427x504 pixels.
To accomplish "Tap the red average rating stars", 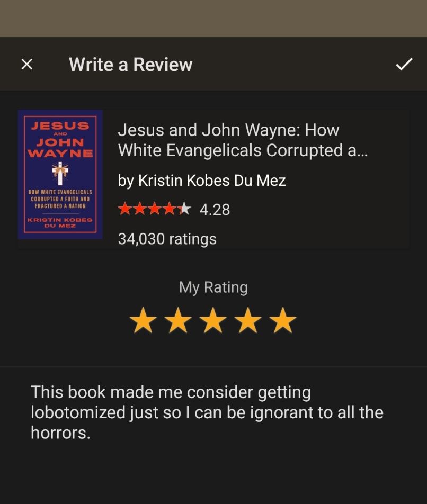I will coord(154,209).
